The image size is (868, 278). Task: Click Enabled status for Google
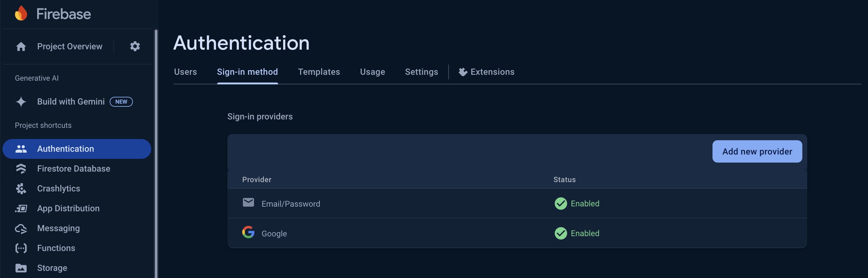(585, 233)
